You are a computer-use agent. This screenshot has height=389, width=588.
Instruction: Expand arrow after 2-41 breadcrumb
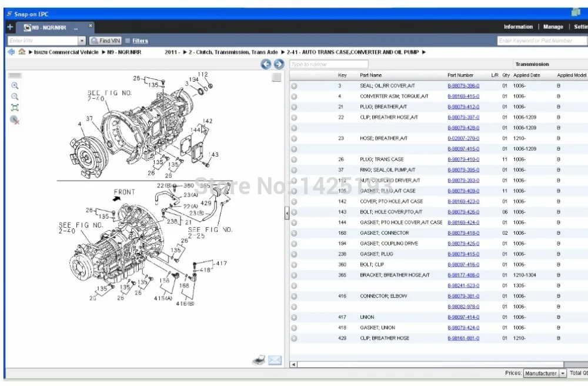coord(424,52)
